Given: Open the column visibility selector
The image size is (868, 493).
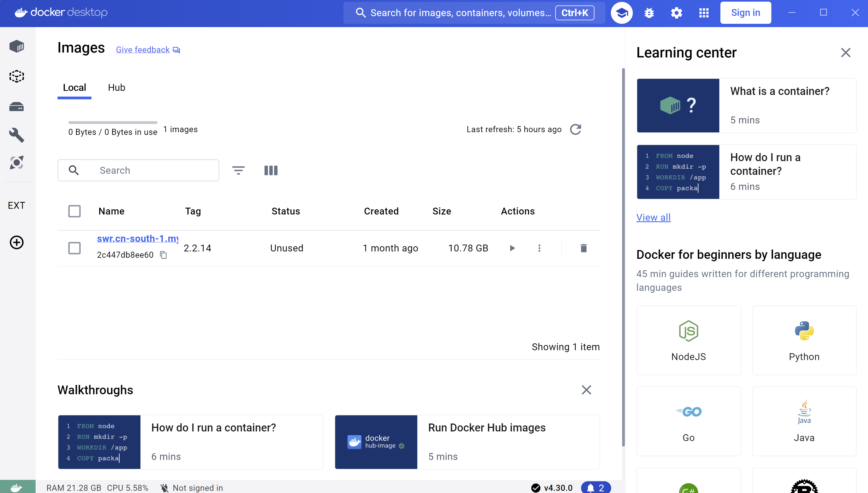Looking at the screenshot, I should (x=271, y=170).
